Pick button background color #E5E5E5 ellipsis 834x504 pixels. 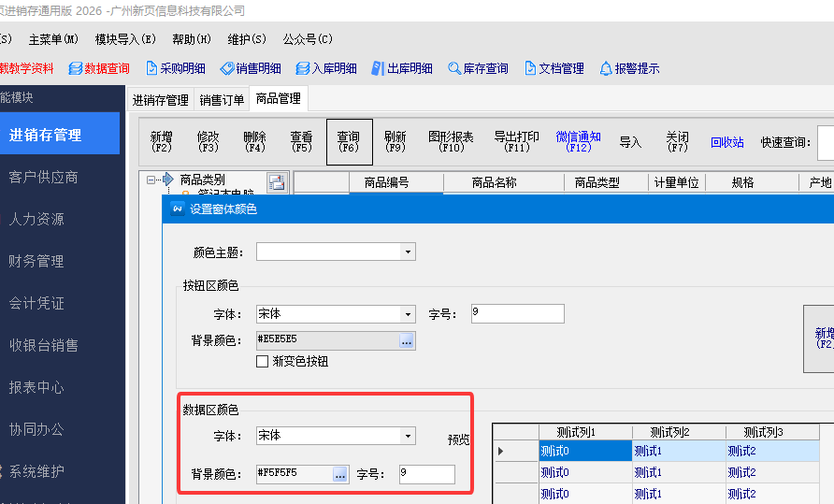[x=407, y=341]
